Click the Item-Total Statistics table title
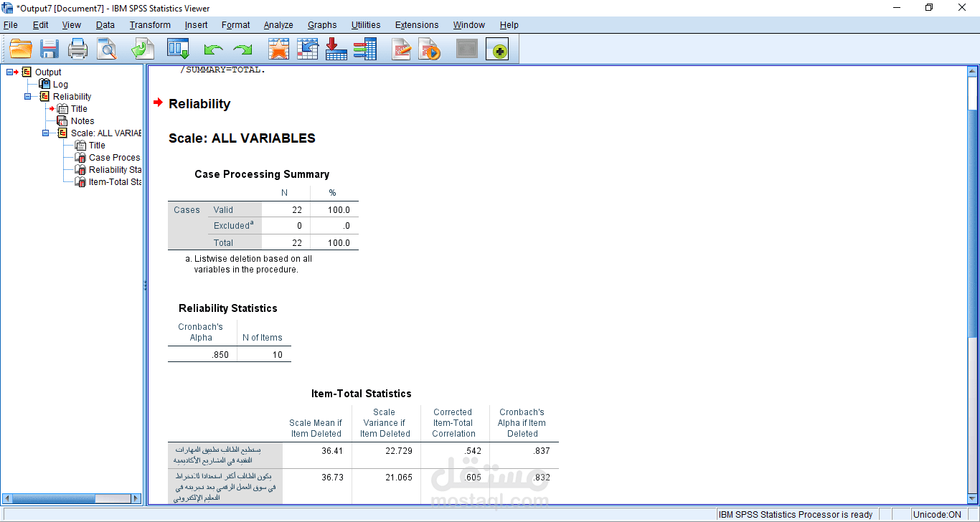Image resolution: width=980 pixels, height=522 pixels. 362,394
